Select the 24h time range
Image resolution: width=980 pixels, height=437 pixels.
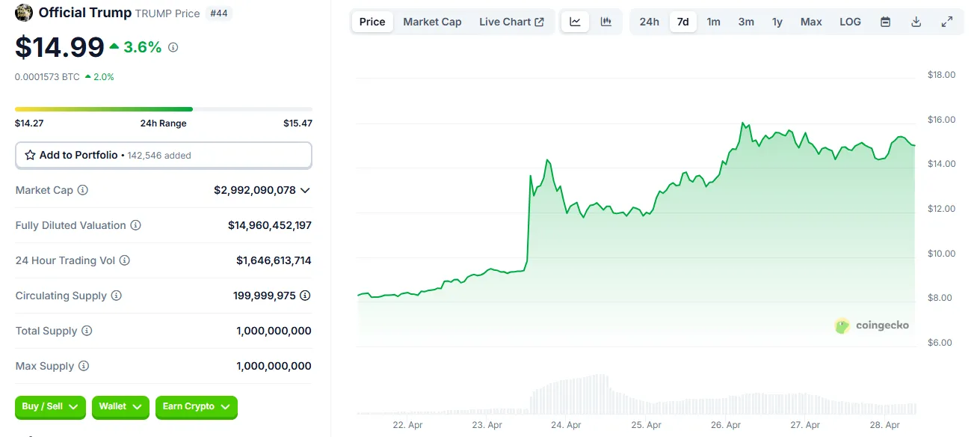pos(650,22)
